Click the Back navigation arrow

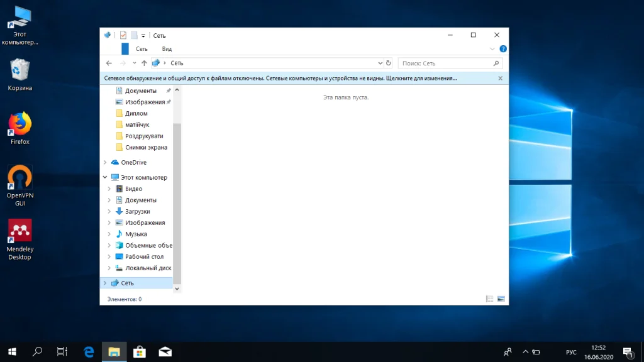tap(109, 63)
